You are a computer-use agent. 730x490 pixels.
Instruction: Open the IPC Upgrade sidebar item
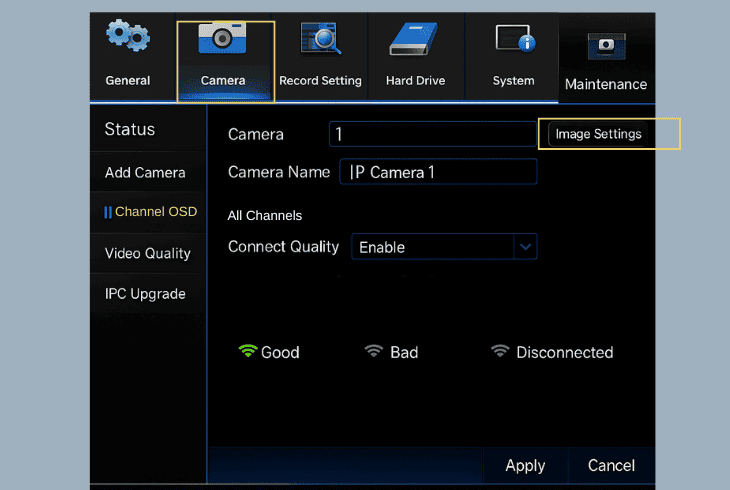[x=148, y=294]
